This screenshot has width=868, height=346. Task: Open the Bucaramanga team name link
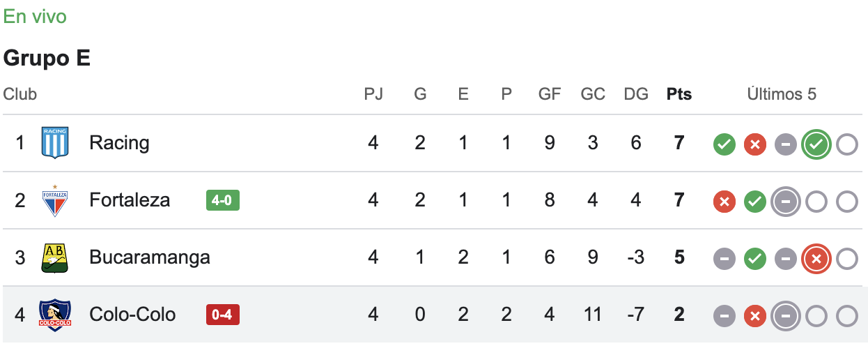pyautogui.click(x=149, y=257)
